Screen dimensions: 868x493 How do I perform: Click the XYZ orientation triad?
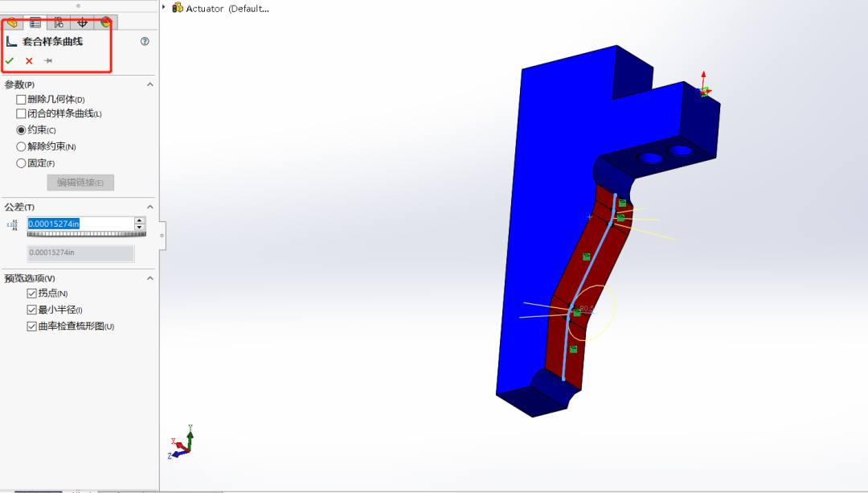point(181,442)
